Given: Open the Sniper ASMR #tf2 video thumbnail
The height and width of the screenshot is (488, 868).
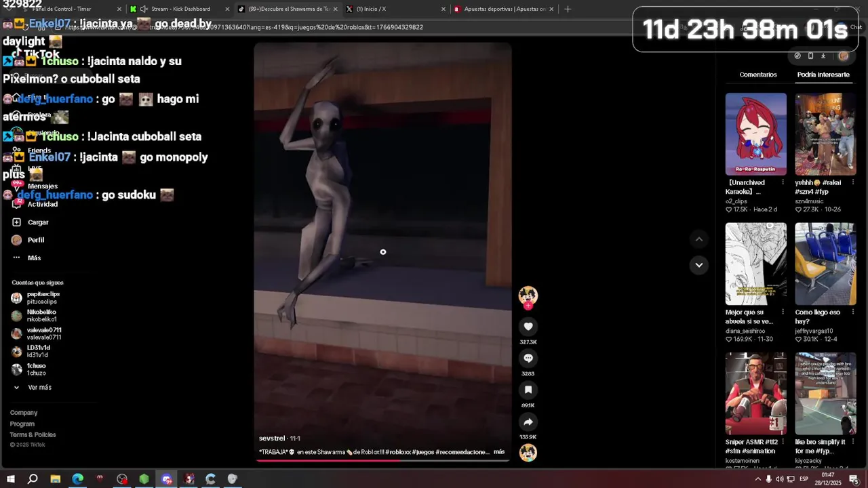Looking at the screenshot, I should (756, 393).
